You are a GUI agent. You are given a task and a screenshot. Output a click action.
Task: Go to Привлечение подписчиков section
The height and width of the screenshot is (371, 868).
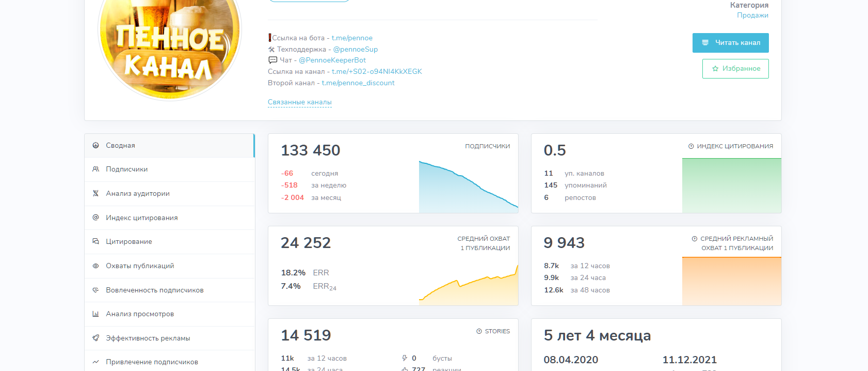(x=152, y=362)
